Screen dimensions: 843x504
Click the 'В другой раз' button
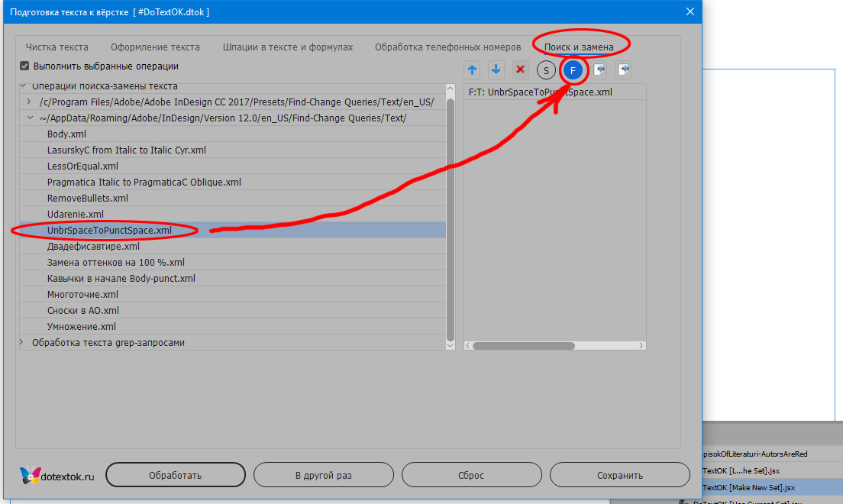(x=324, y=475)
